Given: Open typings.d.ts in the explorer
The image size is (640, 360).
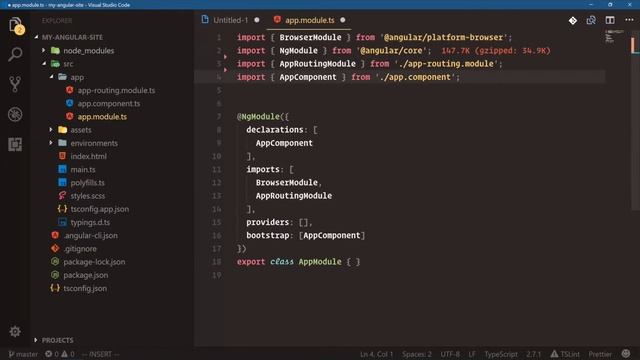Looking at the screenshot, I should pos(90,222).
